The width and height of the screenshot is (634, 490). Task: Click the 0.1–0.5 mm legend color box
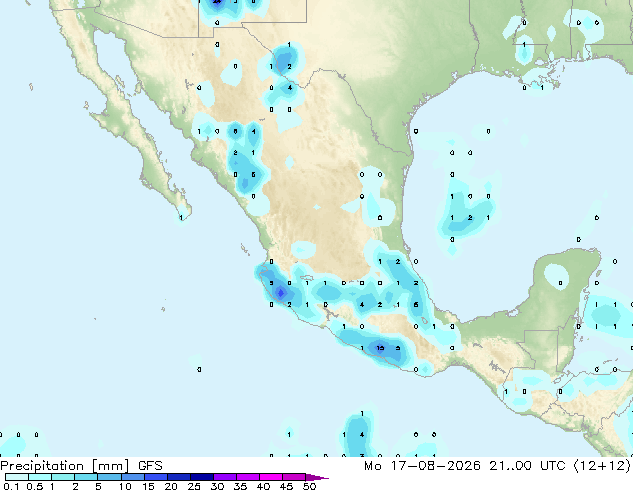click(17, 477)
